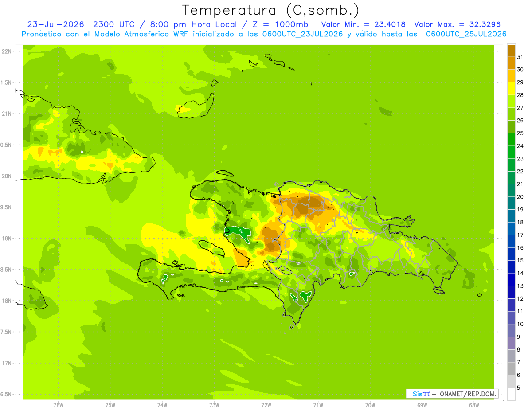Click the '0600UTC_25JUL2026' valid-until timestamp
This screenshot has height=411, width=532.
(466, 34)
